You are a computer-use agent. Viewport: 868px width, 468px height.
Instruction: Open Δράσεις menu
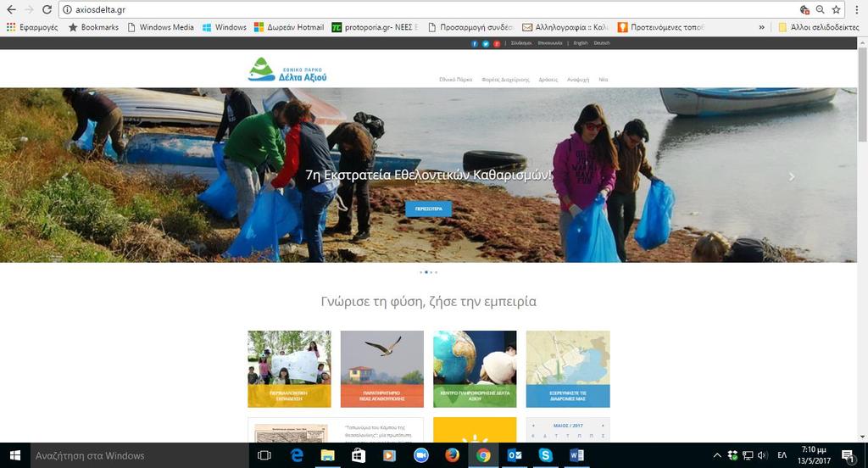coord(548,80)
